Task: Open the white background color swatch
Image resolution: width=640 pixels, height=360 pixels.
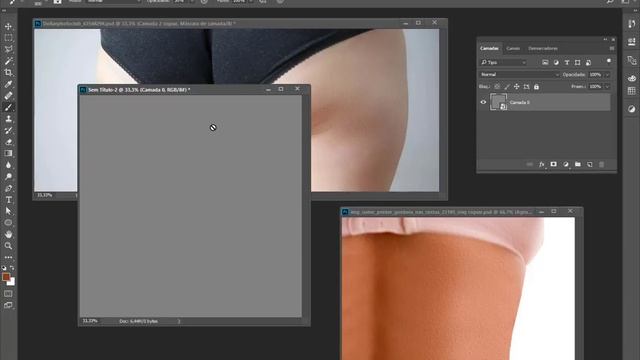Action: click(12, 282)
